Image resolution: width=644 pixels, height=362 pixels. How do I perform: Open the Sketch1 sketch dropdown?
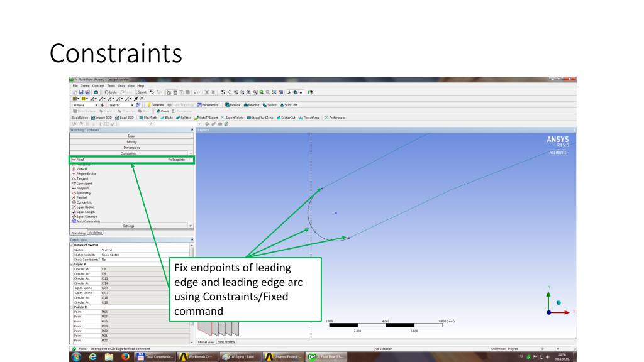(132, 105)
